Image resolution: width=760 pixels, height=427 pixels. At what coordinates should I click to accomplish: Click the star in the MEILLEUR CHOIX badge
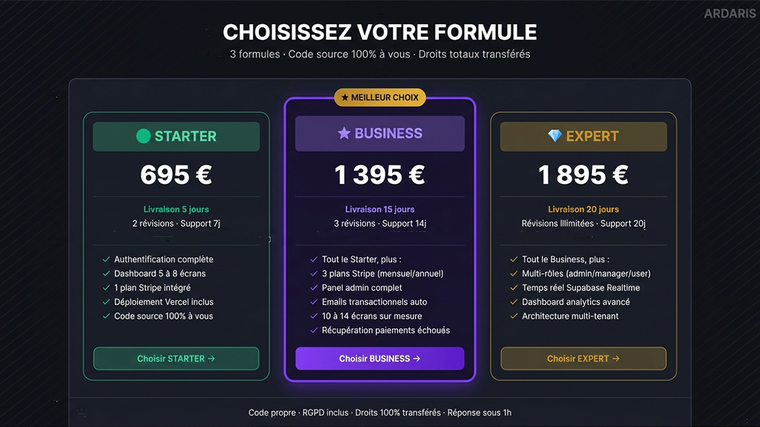345,97
